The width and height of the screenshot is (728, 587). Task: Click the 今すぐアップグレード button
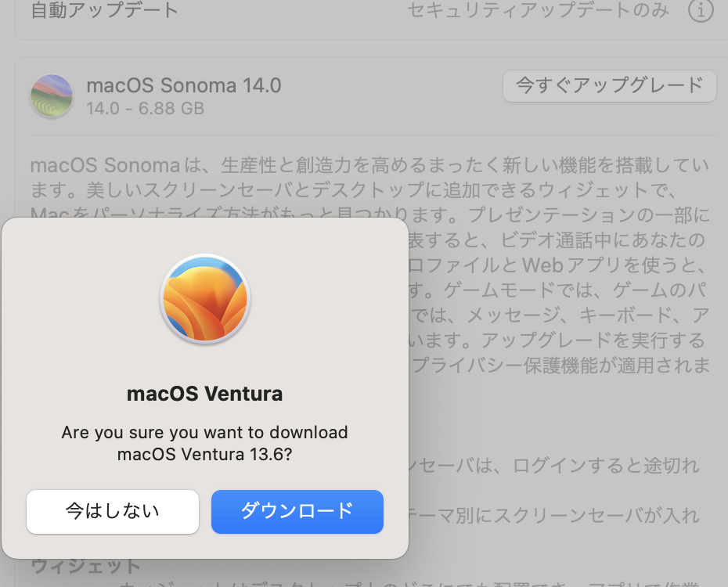pyautogui.click(x=610, y=86)
